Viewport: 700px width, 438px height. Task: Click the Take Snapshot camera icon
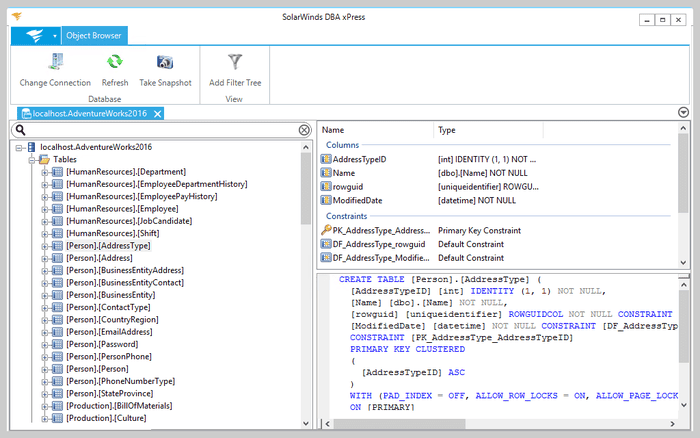pos(165,62)
